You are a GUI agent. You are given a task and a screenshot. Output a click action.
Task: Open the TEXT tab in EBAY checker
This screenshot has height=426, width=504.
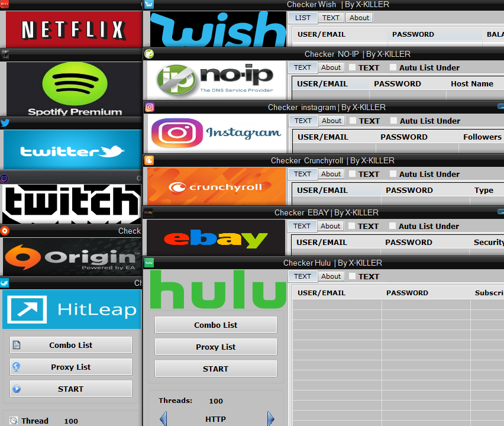point(302,226)
